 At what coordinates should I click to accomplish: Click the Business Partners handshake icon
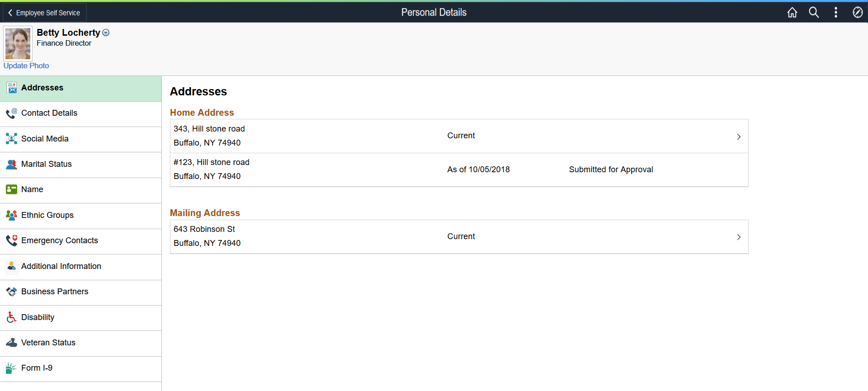point(12,292)
